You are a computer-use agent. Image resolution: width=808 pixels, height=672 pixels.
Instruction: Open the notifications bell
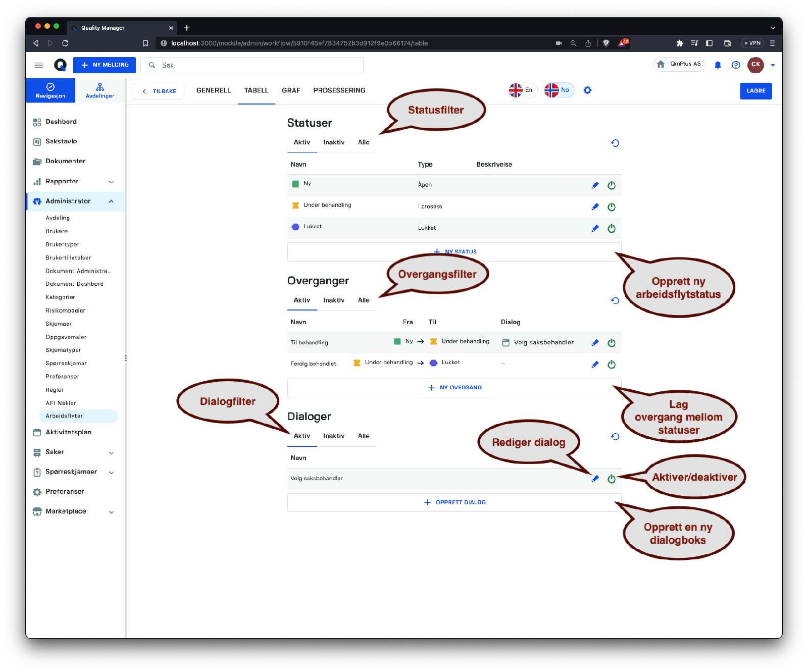pyautogui.click(x=718, y=65)
